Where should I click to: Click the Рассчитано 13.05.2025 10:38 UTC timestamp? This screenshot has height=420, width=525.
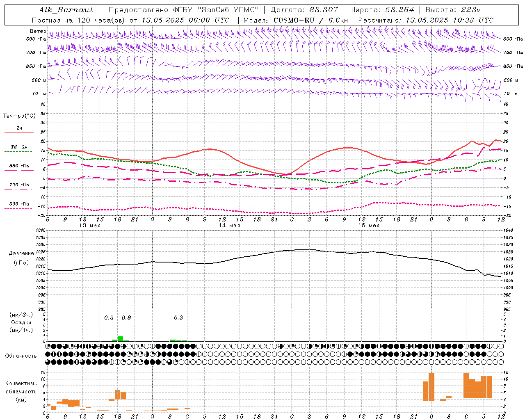click(x=426, y=20)
